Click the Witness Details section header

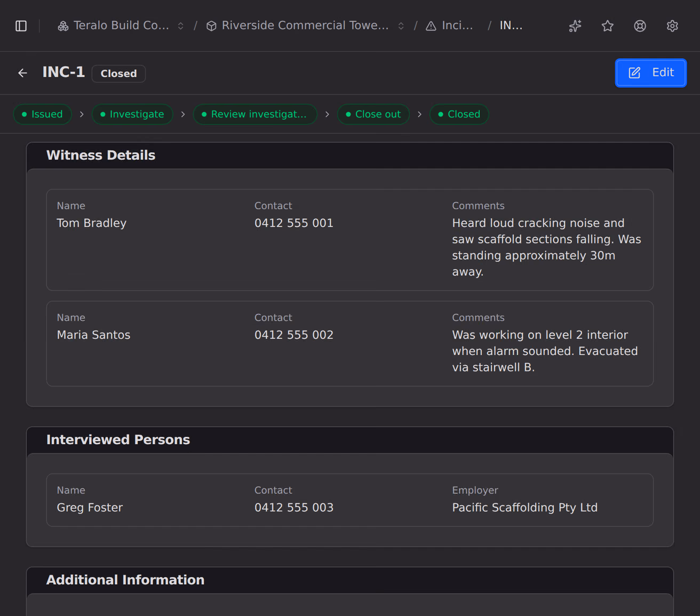pyautogui.click(x=101, y=155)
